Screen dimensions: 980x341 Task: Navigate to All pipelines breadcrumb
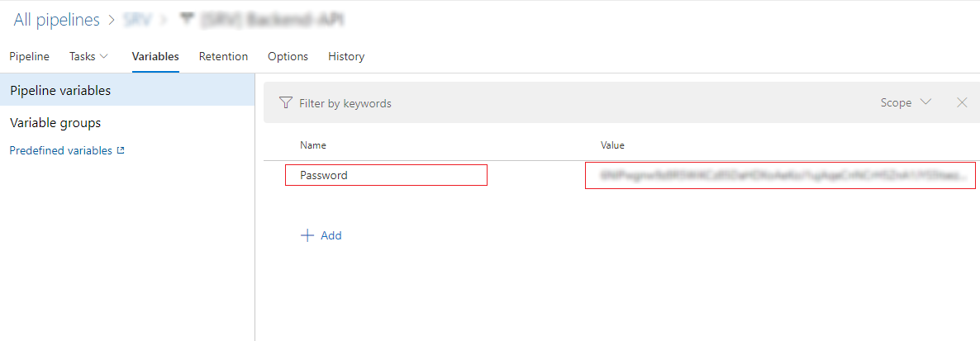56,20
